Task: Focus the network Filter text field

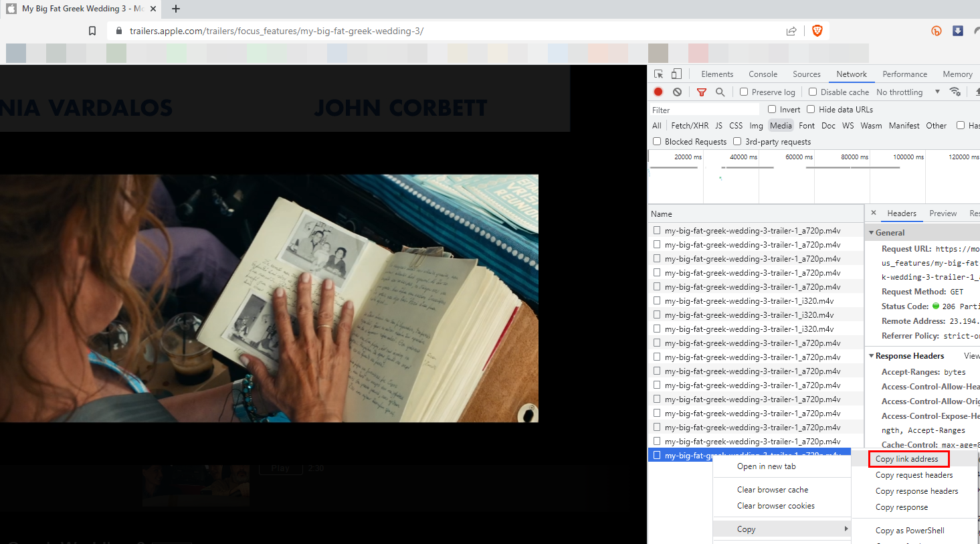Action: [x=704, y=110]
